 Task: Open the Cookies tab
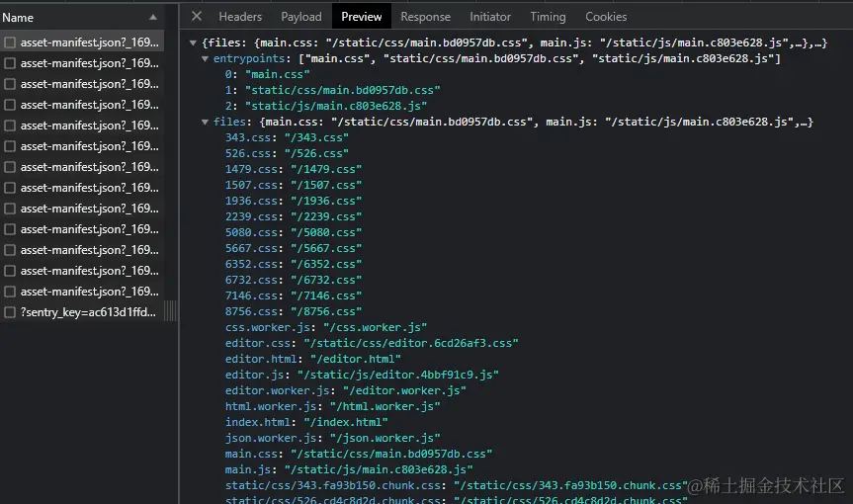tap(606, 17)
